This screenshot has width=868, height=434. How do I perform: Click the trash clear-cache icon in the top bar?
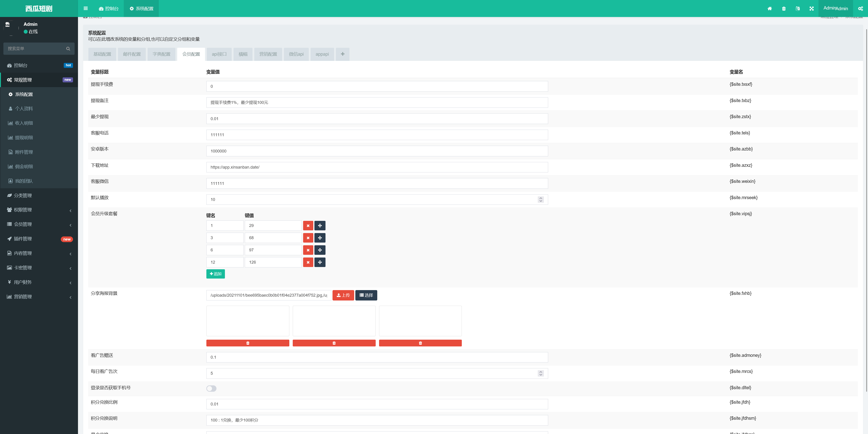point(784,8)
